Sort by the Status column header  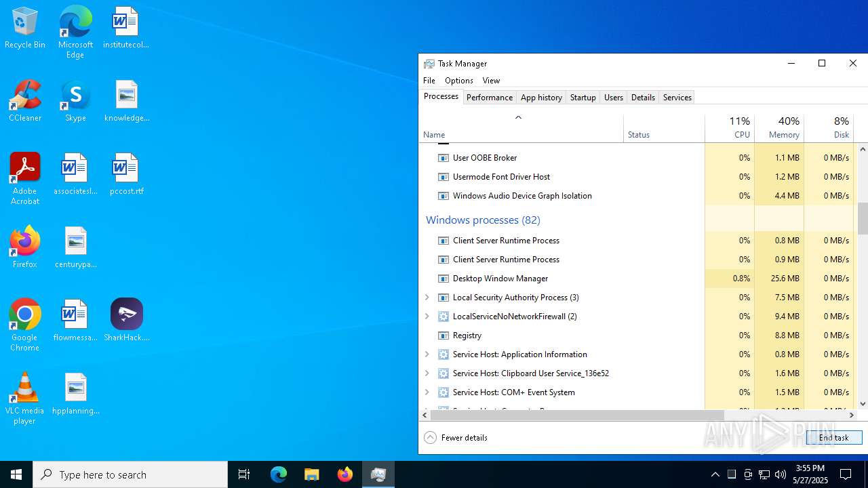[x=664, y=128]
